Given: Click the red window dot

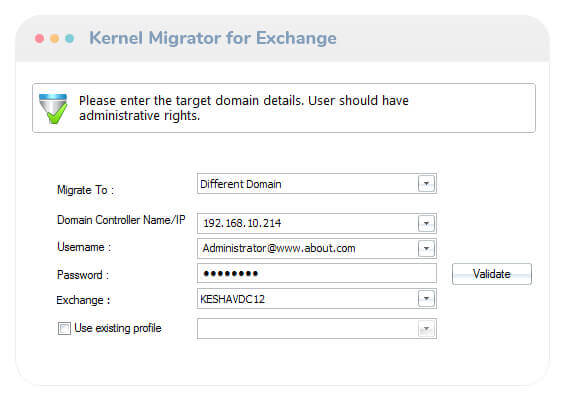Looking at the screenshot, I should point(40,39).
